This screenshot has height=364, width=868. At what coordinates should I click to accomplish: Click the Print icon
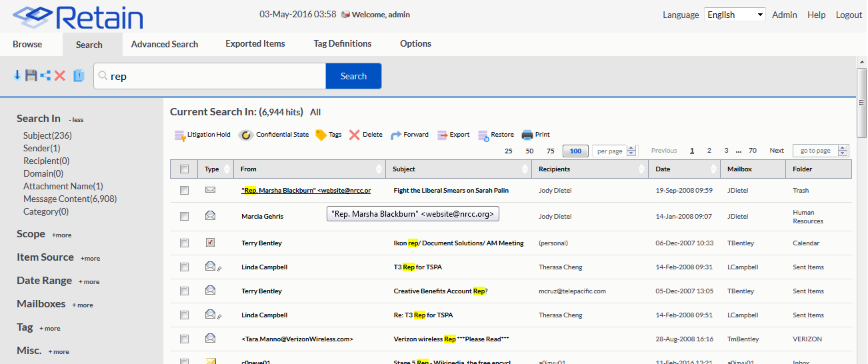(x=527, y=135)
